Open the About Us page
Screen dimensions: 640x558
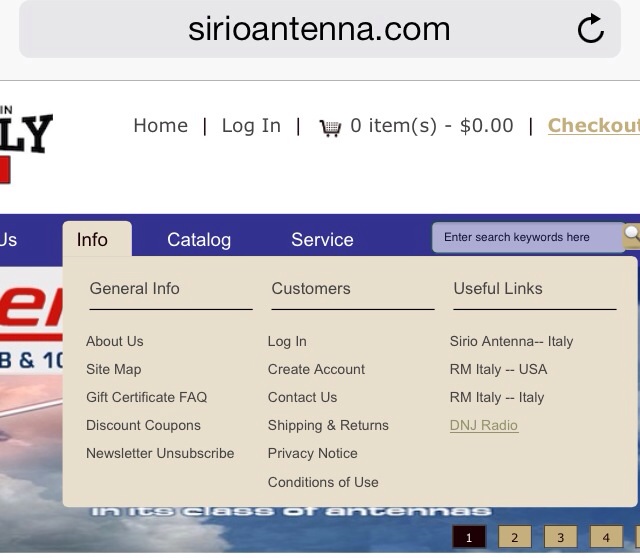115,341
